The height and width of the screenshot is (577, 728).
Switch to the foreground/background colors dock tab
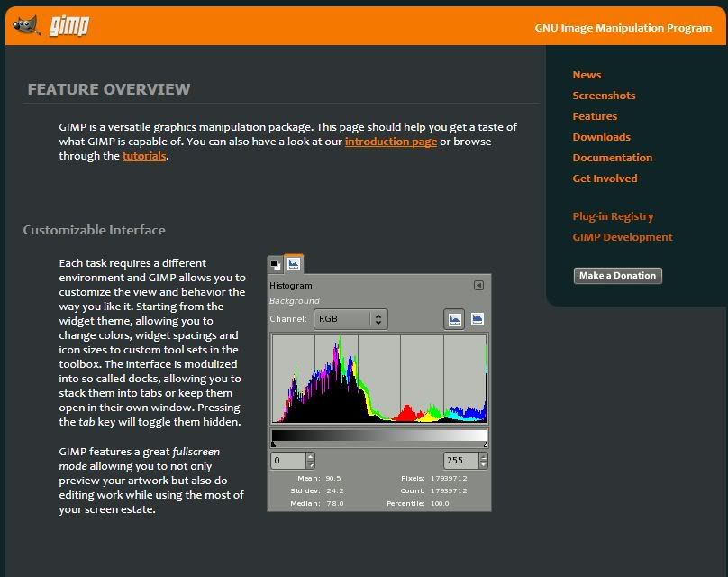276,264
